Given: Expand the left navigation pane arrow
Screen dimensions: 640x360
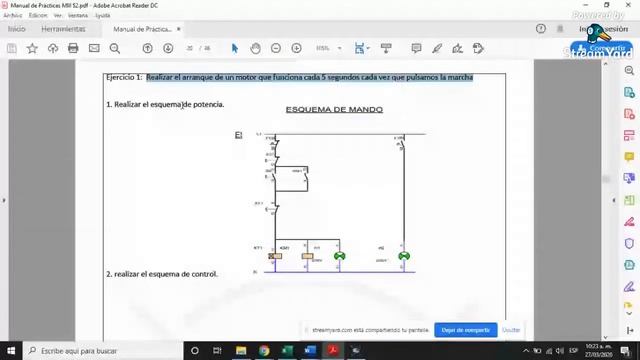Looking at the screenshot, I should coord(4,200).
